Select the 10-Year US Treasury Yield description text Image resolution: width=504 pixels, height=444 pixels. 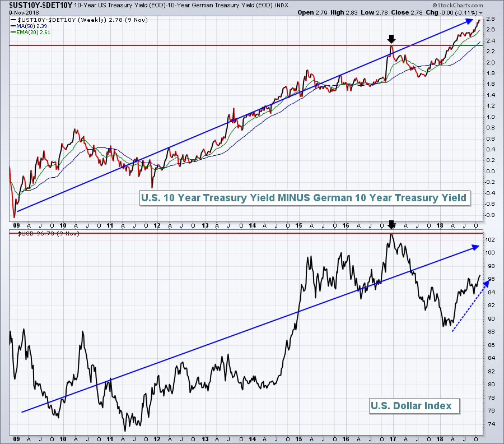point(174,6)
